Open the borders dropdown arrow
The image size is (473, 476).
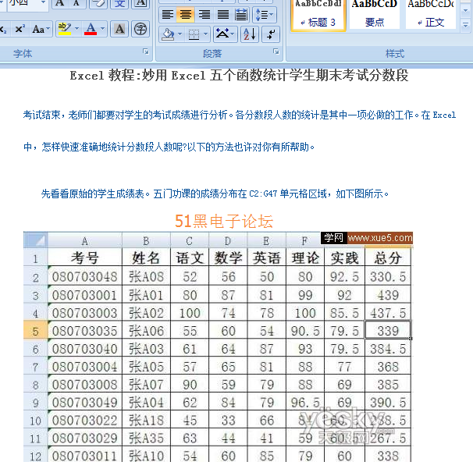point(205,34)
